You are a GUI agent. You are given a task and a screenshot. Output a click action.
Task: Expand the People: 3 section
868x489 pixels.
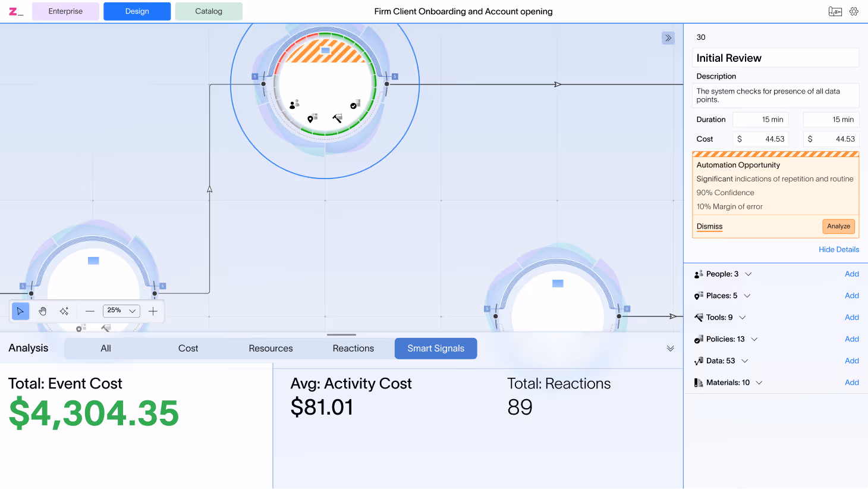(x=723, y=274)
